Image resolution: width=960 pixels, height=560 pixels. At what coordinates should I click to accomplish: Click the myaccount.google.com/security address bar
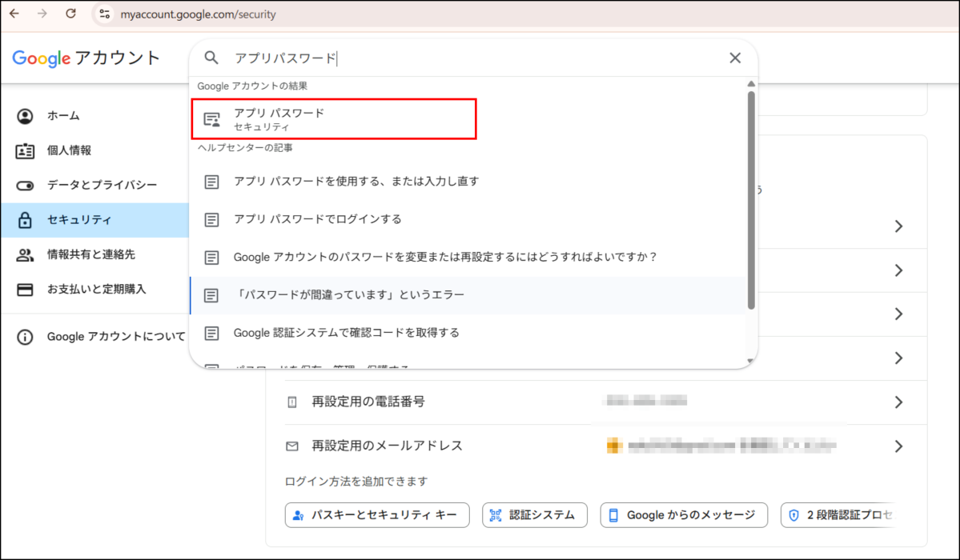coord(199,14)
